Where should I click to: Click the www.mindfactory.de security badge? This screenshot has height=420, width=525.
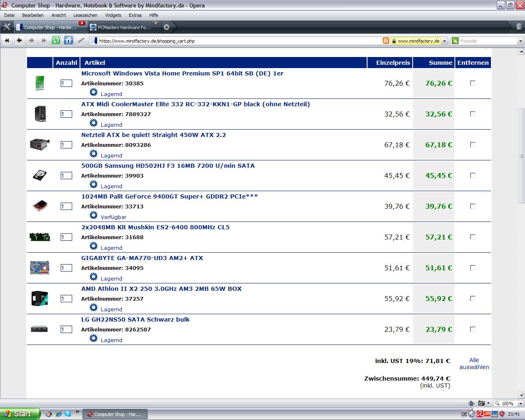[415, 41]
